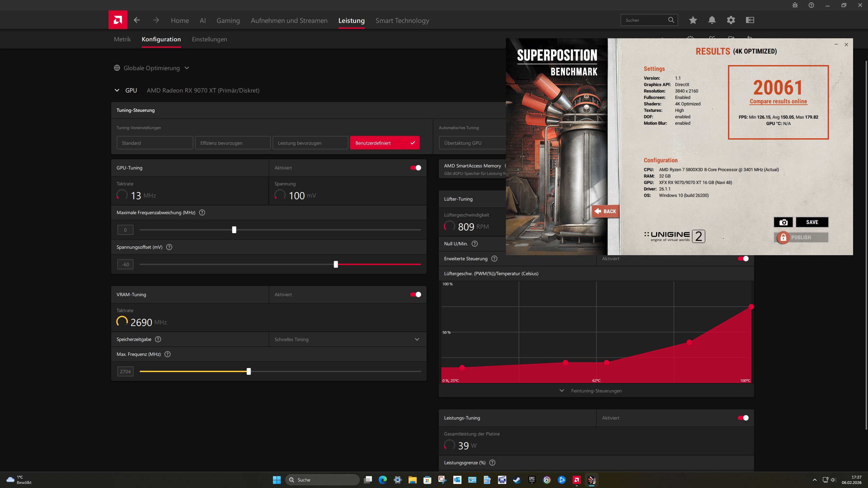Navigate back with the back arrow
Image resolution: width=868 pixels, height=488 pixels.
(x=137, y=20)
